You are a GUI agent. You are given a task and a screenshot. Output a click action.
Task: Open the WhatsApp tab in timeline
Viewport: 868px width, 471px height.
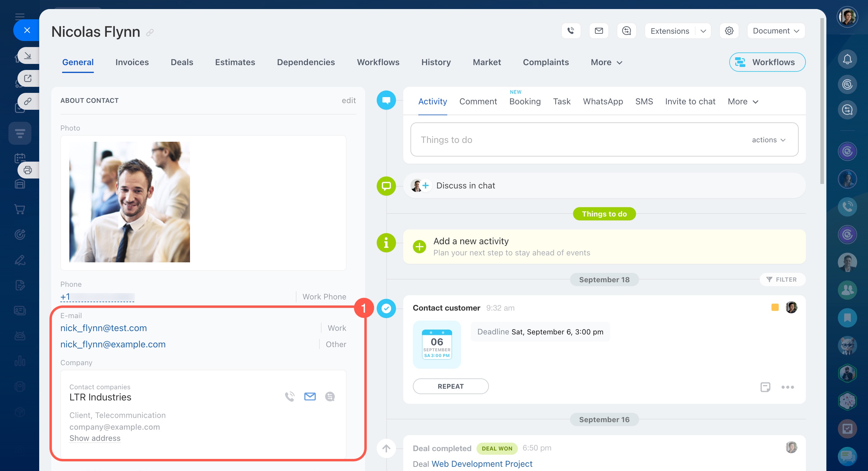[x=603, y=101]
